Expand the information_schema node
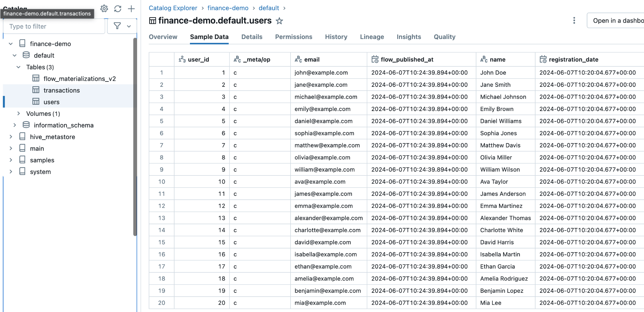This screenshot has height=312, width=644. [x=15, y=125]
